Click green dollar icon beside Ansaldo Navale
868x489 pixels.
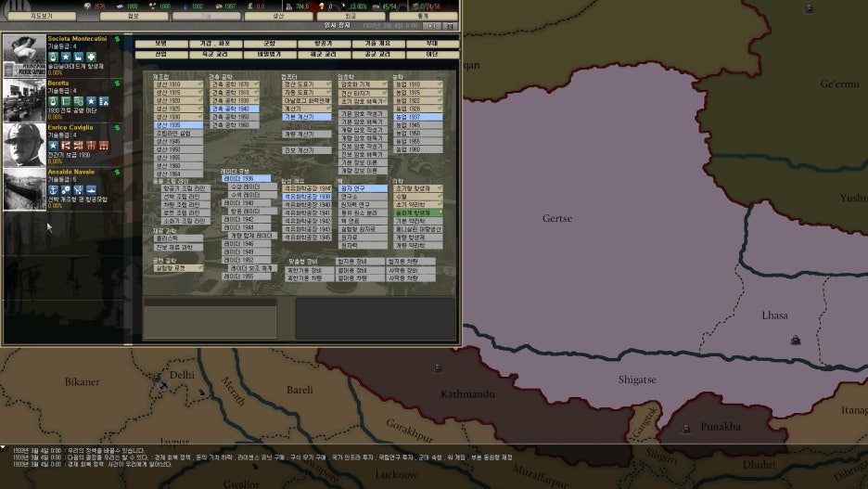point(118,172)
